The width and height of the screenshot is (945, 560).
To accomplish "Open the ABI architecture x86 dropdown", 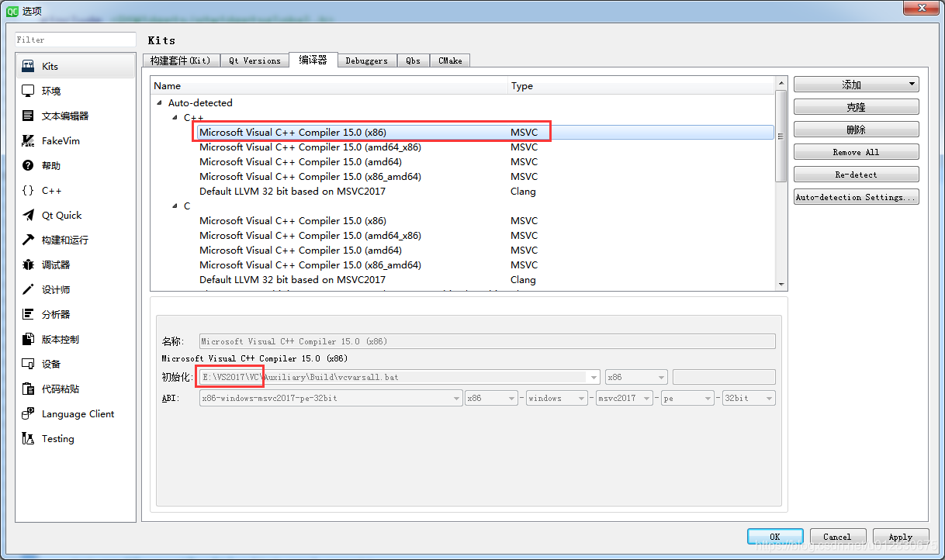I will tap(491, 398).
